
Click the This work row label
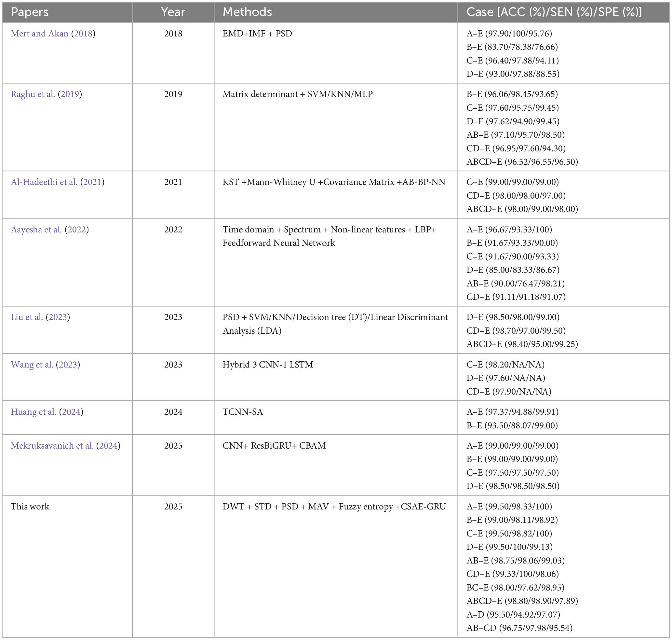[30, 506]
